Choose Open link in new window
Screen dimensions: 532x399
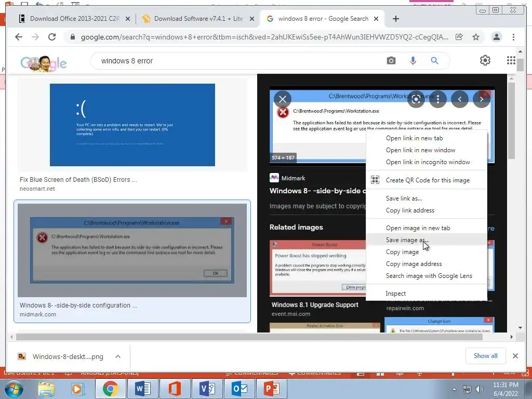[x=427, y=150]
